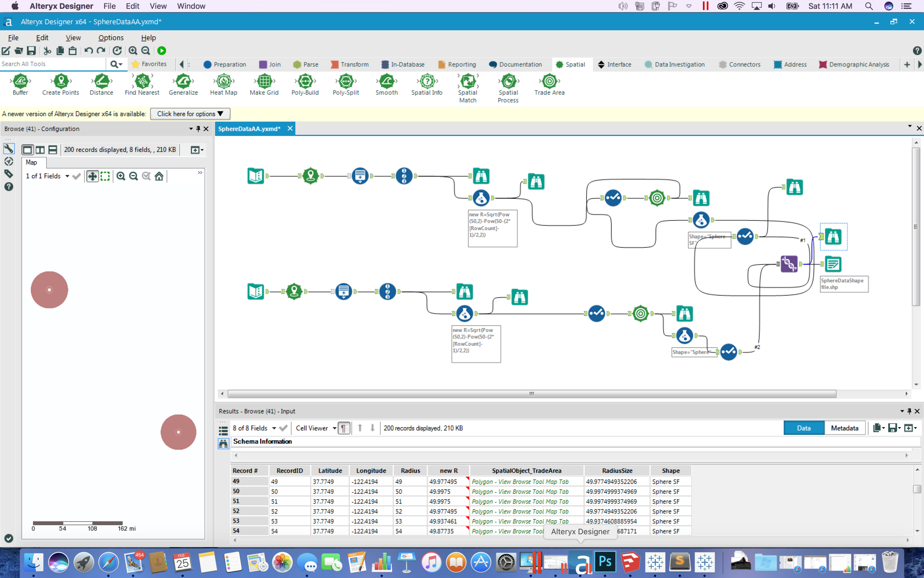Switch results to Metadata view
This screenshot has height=578, width=924.
pyautogui.click(x=845, y=428)
